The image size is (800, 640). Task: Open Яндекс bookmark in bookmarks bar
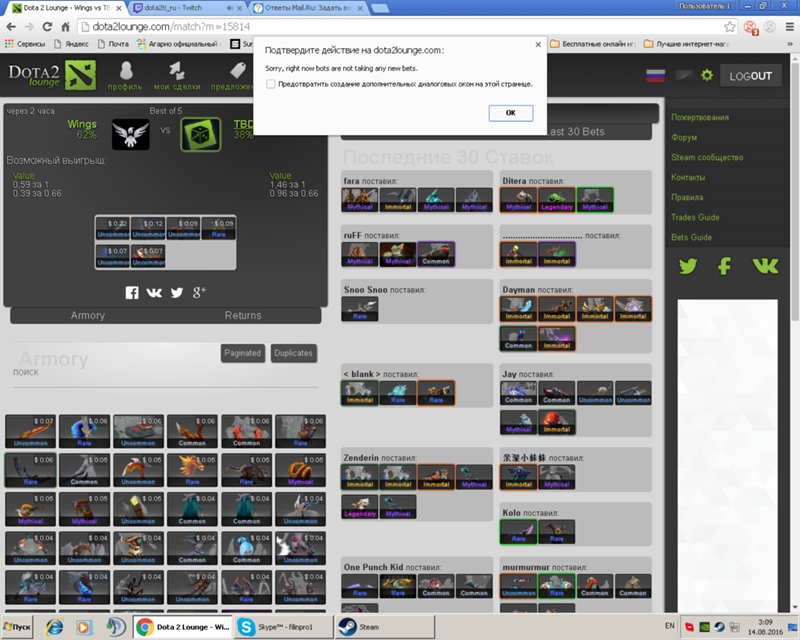coord(71,44)
